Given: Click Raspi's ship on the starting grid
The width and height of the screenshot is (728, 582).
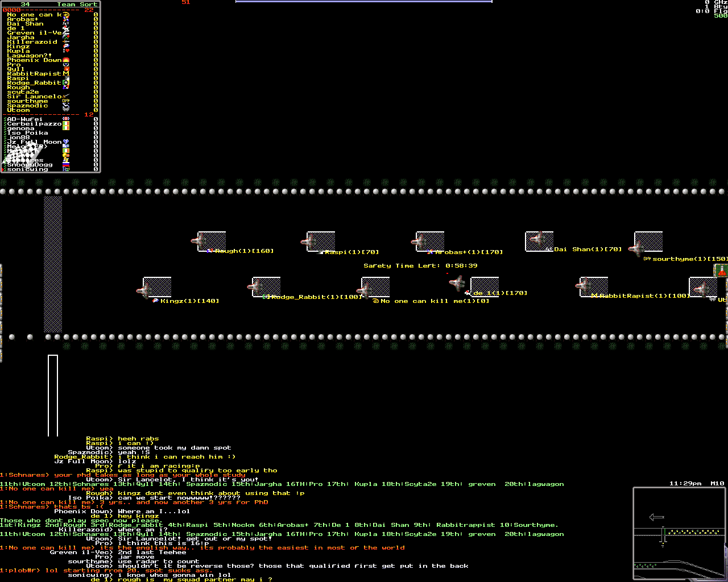Looking at the screenshot, I should point(309,242).
